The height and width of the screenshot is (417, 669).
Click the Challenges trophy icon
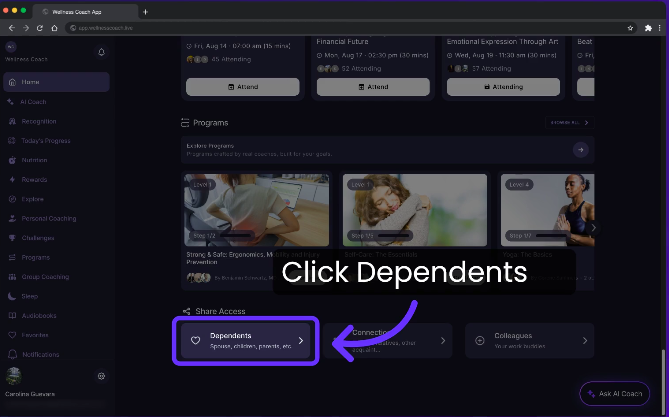pos(12,238)
